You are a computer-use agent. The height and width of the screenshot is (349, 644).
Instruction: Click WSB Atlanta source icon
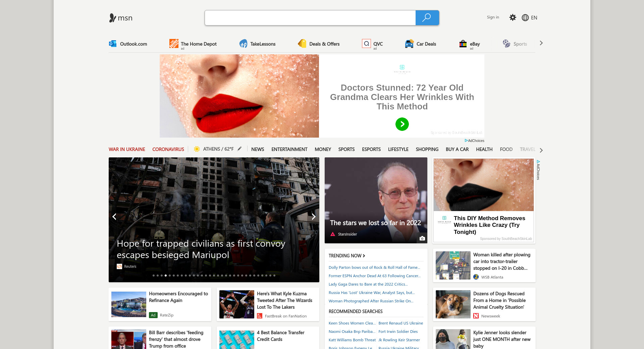pos(476,277)
